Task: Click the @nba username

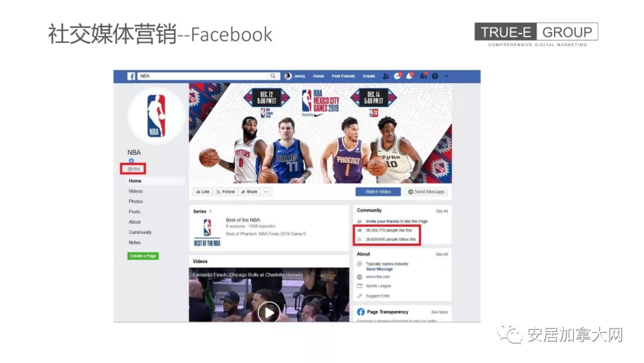Action: 134,168
